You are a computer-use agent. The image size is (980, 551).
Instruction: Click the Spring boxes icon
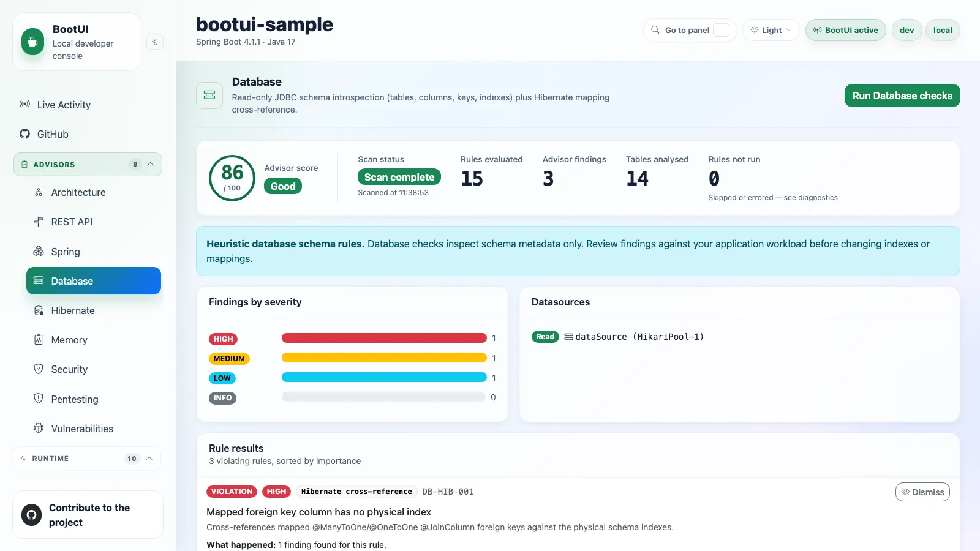tap(39, 251)
